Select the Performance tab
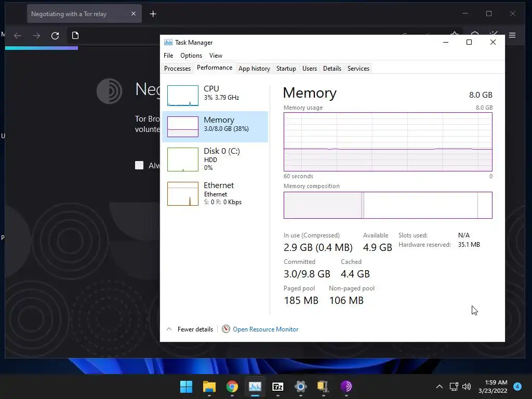The width and height of the screenshot is (532, 399). 215,68
